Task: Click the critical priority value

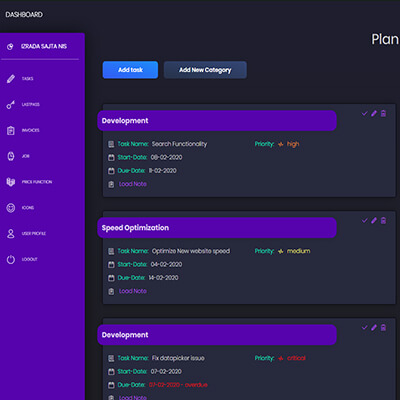Action: (296, 358)
